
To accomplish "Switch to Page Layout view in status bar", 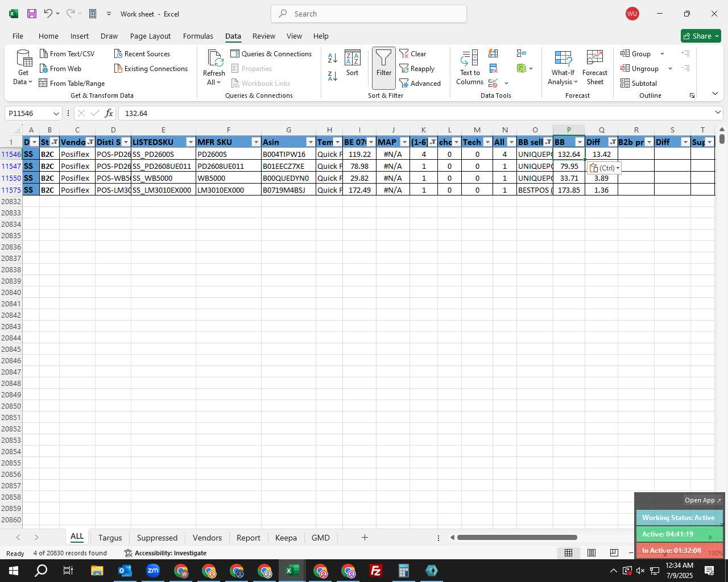I will (x=591, y=552).
